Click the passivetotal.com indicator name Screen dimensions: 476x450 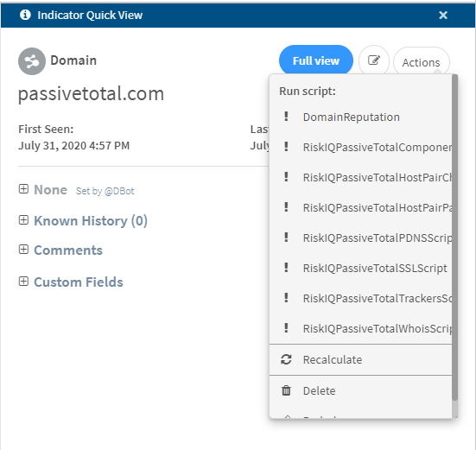91,94
